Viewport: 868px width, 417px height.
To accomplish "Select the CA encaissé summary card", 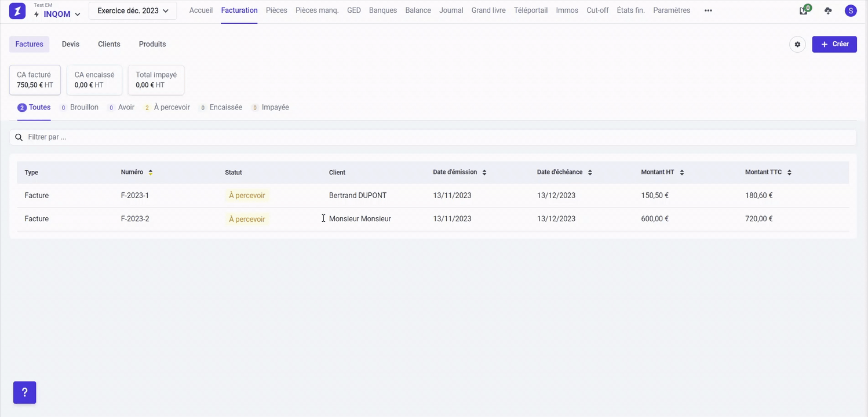I will coord(94,80).
